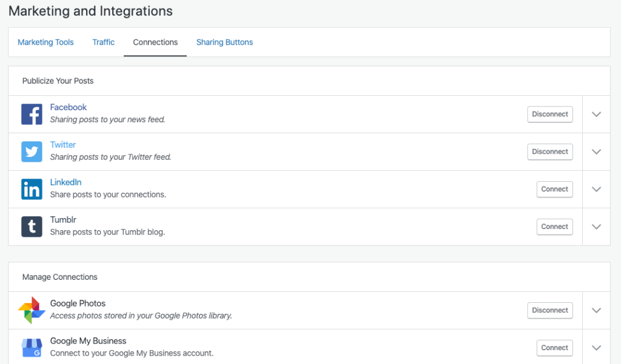Switch to the Marketing Tools tab
621x364 pixels.
[x=45, y=42]
